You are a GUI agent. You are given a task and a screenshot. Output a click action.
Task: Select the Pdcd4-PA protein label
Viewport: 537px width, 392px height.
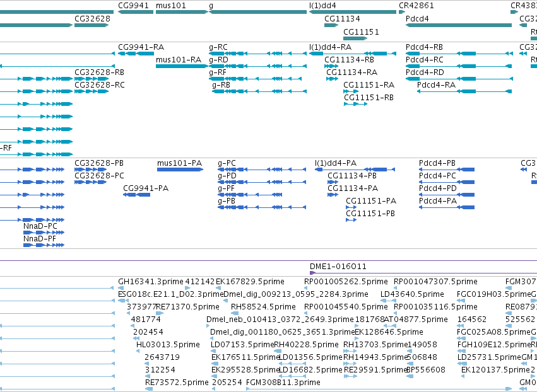[438, 201]
